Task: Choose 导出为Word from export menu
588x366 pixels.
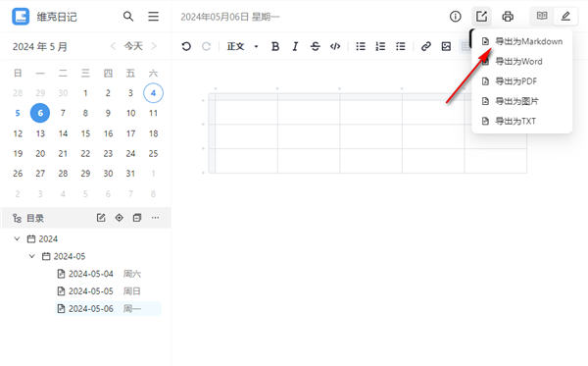Action: (x=522, y=61)
